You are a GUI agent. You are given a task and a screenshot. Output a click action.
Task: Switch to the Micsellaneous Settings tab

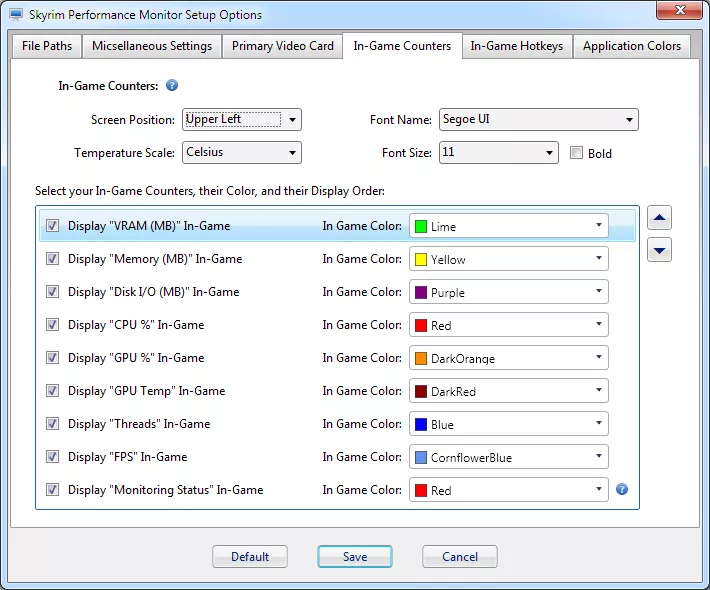coord(152,46)
